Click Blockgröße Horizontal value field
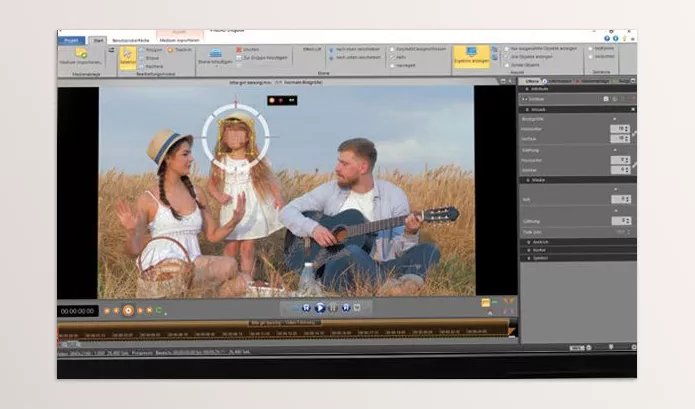Viewport: 695px width, 409px height. click(x=620, y=129)
